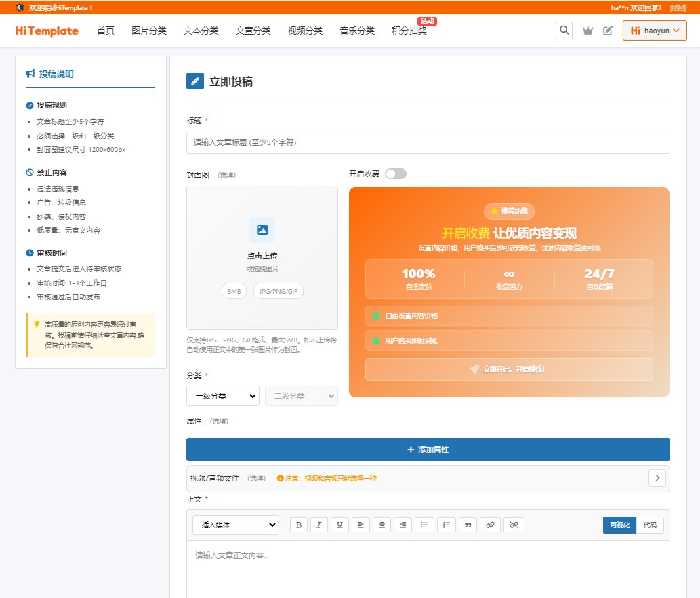This screenshot has width=700, height=598.
Task: Remove a hyperlink with the unlink icon
Action: coord(513,525)
